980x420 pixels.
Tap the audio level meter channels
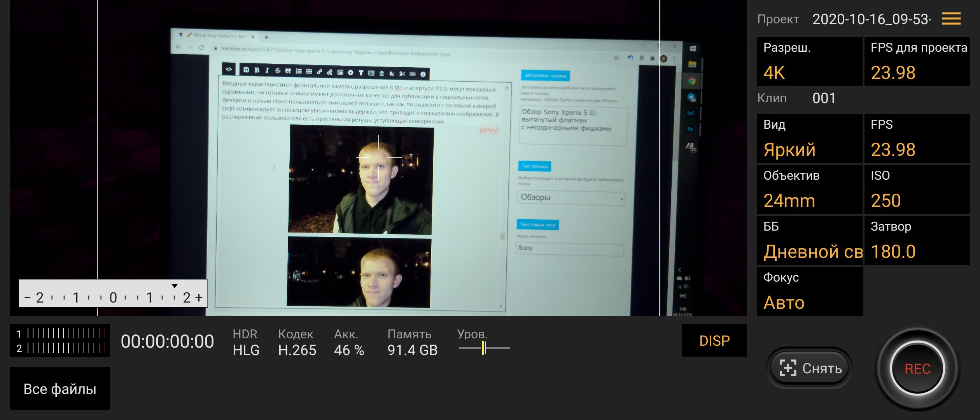click(60, 340)
